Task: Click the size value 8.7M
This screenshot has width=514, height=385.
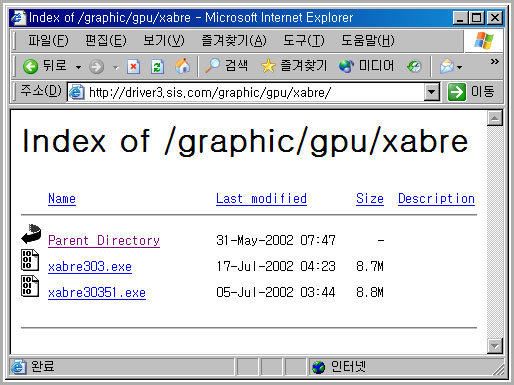Action: point(370,267)
